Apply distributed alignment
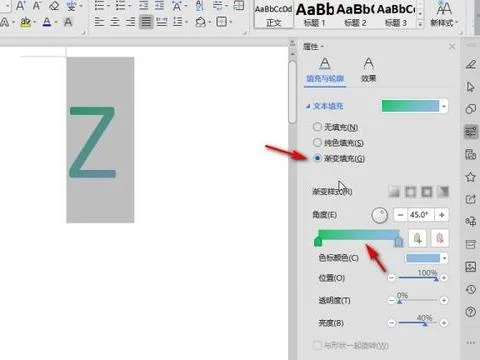This screenshot has height=360, width=480. coord(162,22)
